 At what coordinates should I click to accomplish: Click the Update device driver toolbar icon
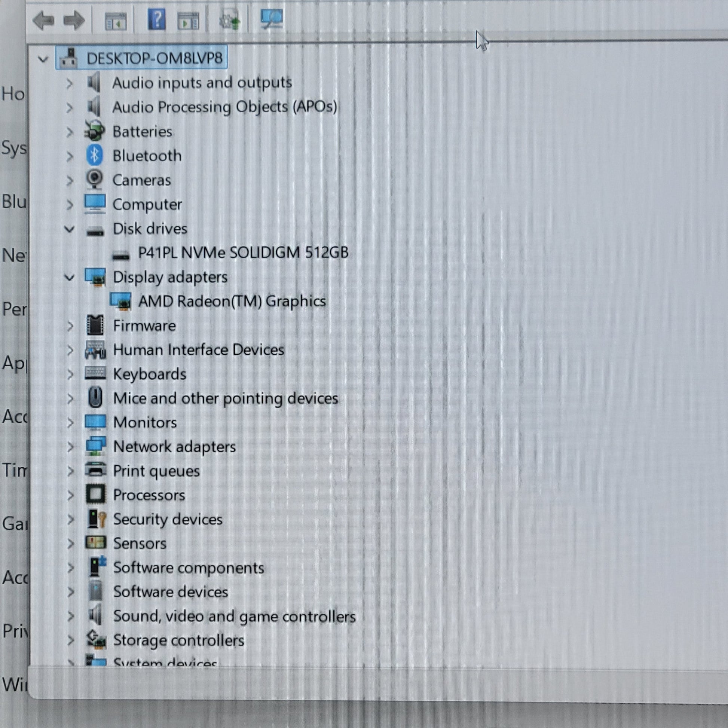coord(229,19)
